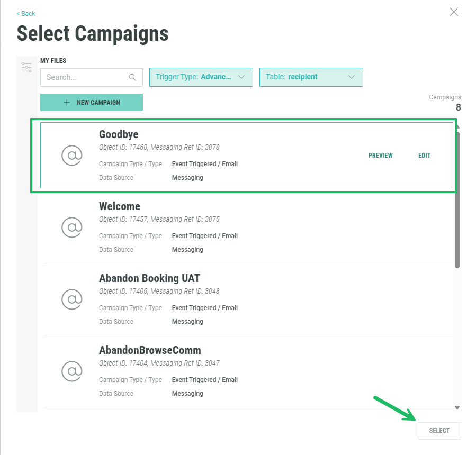Click the Welcome campaign email icon
Screen dimensions: 476x455
tap(72, 227)
